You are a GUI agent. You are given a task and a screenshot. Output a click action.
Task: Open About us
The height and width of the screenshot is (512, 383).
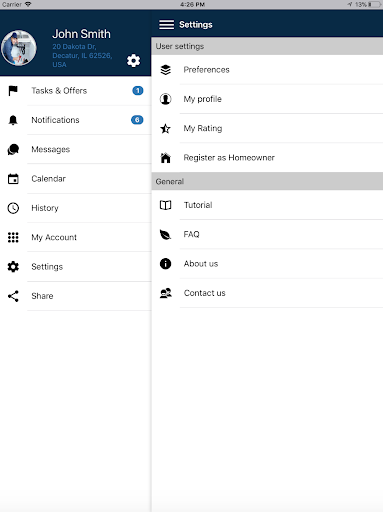[x=267, y=264]
